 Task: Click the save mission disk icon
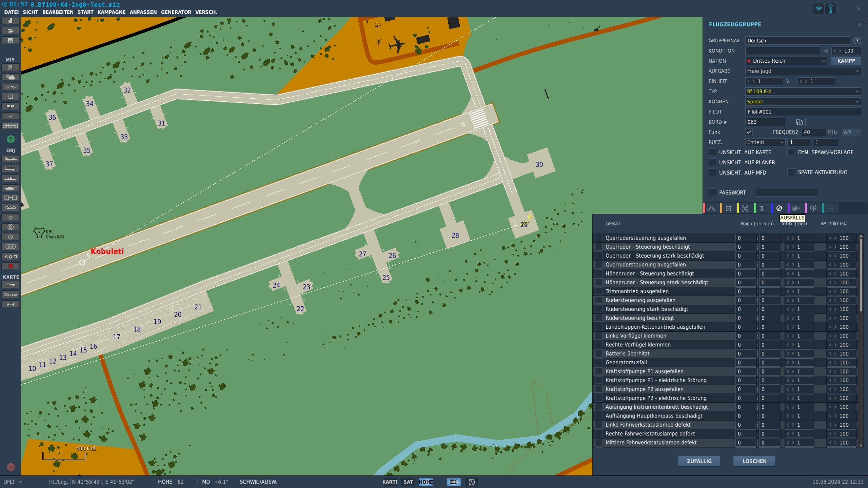coord(10,41)
